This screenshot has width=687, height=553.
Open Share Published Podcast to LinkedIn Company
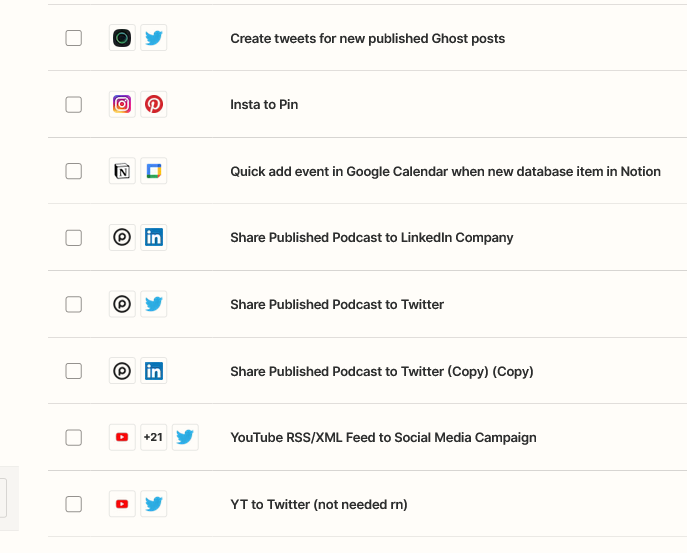click(x=371, y=237)
